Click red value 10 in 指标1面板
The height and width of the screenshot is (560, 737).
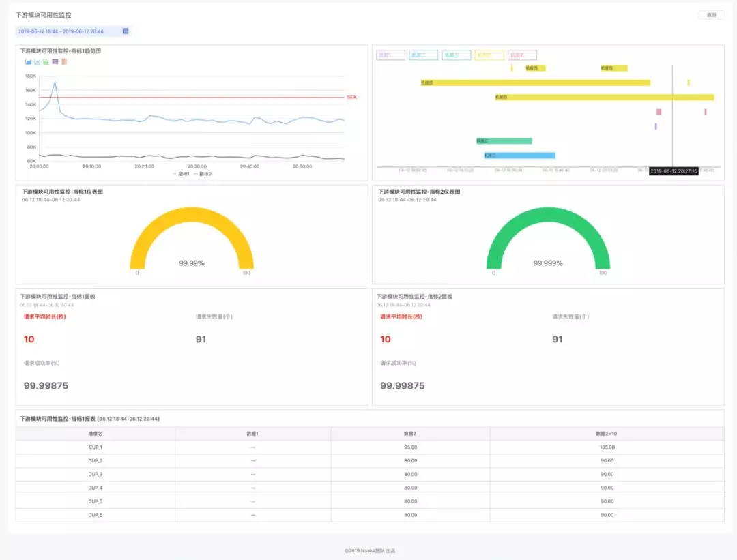(29, 339)
